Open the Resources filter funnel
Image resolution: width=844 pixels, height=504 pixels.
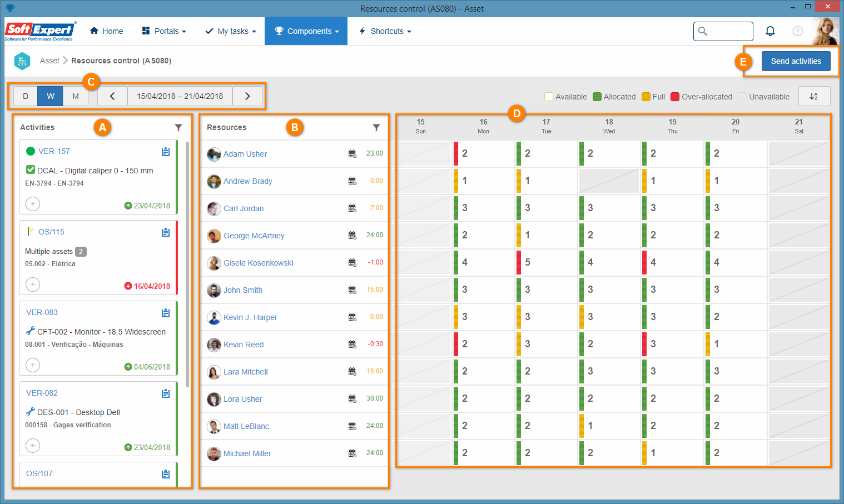click(x=376, y=127)
